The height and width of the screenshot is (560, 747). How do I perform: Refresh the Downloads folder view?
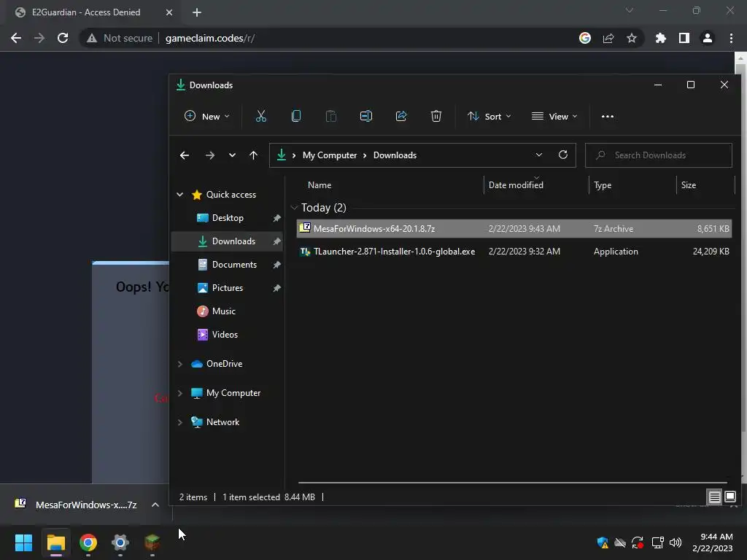pyautogui.click(x=563, y=155)
